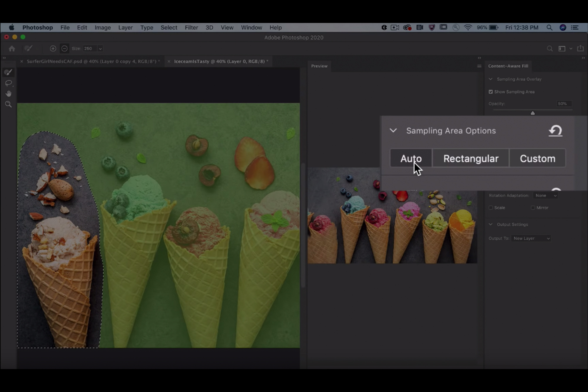Collapse the toolbox with double-arrow
This screenshot has width=588, height=392.
click(x=4, y=58)
